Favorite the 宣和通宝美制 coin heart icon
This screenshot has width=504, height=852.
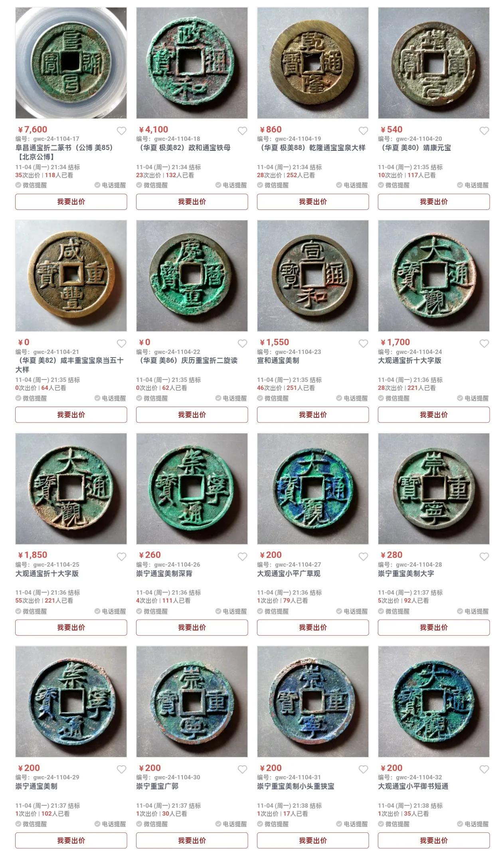point(364,343)
